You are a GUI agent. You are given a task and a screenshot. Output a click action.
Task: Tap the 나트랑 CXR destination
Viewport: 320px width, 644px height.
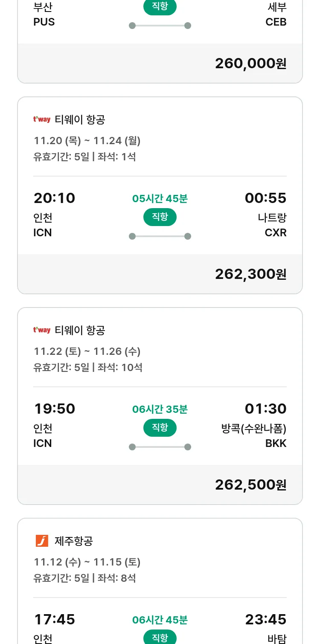[272, 225]
